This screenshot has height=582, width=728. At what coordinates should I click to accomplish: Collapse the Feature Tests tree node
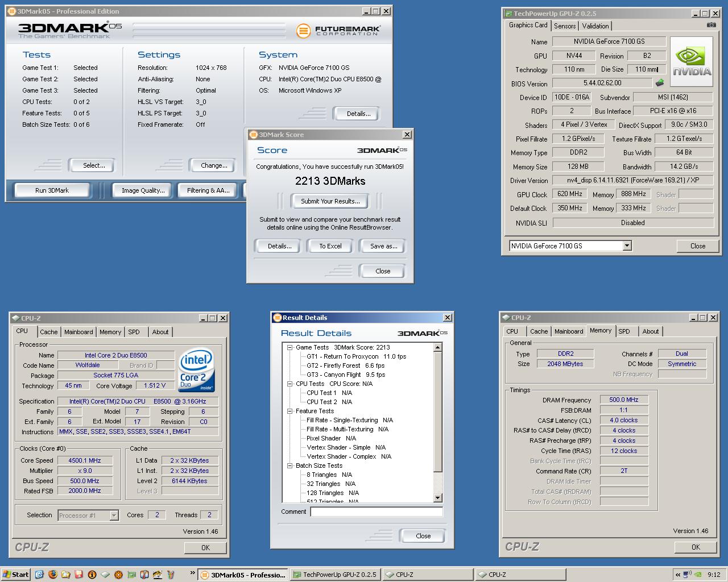pyautogui.click(x=289, y=411)
